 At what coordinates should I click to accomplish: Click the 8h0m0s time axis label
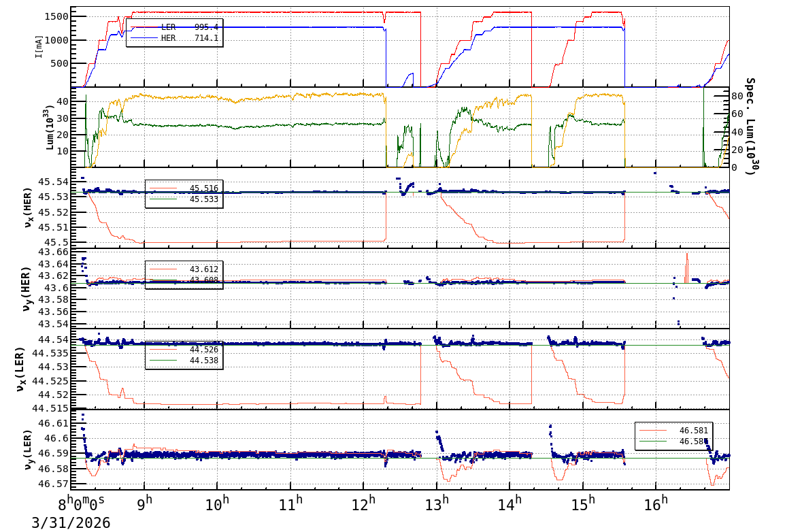[81, 503]
